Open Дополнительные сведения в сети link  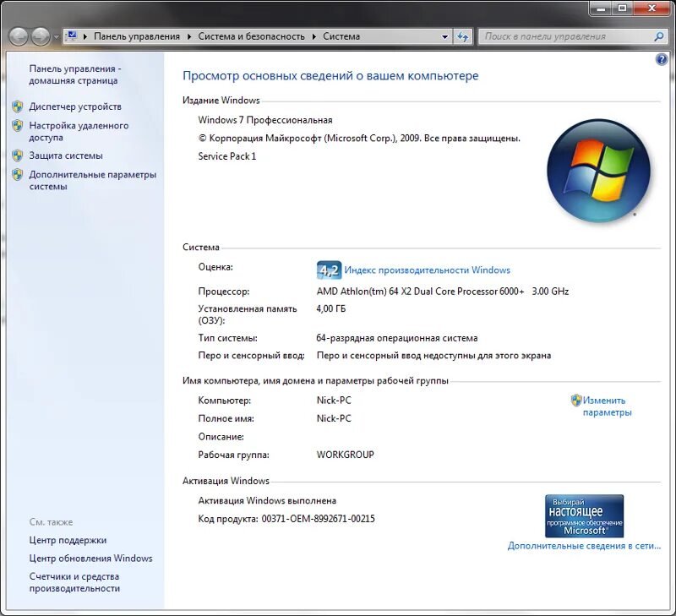584,546
